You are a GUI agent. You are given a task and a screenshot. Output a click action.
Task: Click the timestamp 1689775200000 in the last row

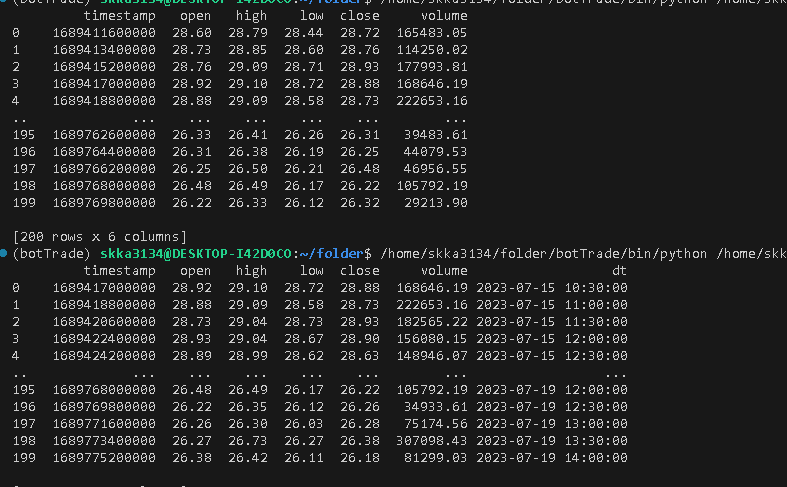click(105, 457)
